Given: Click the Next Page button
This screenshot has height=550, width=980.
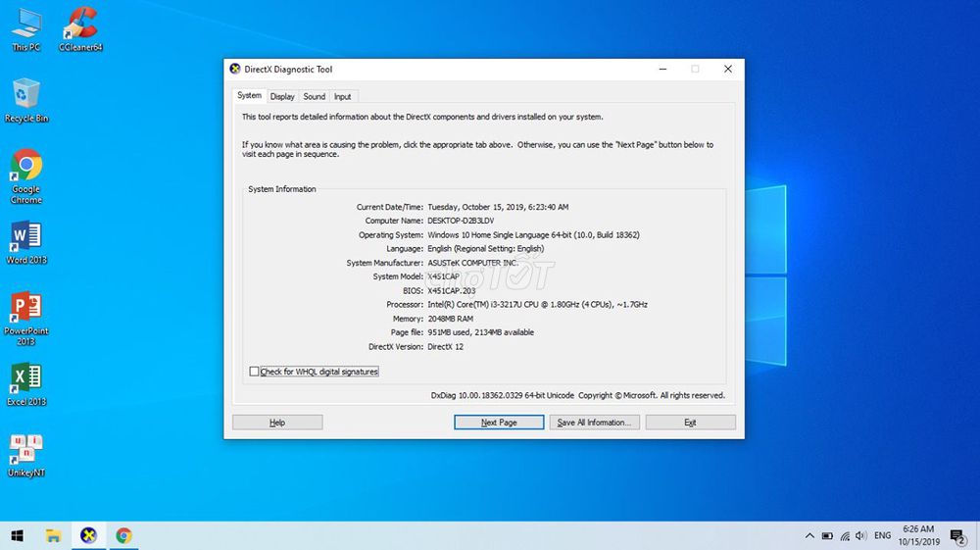Looking at the screenshot, I should [499, 423].
